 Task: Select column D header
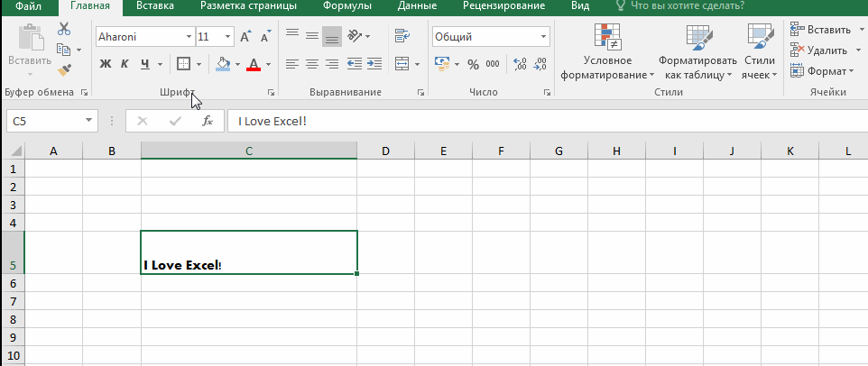tap(386, 151)
